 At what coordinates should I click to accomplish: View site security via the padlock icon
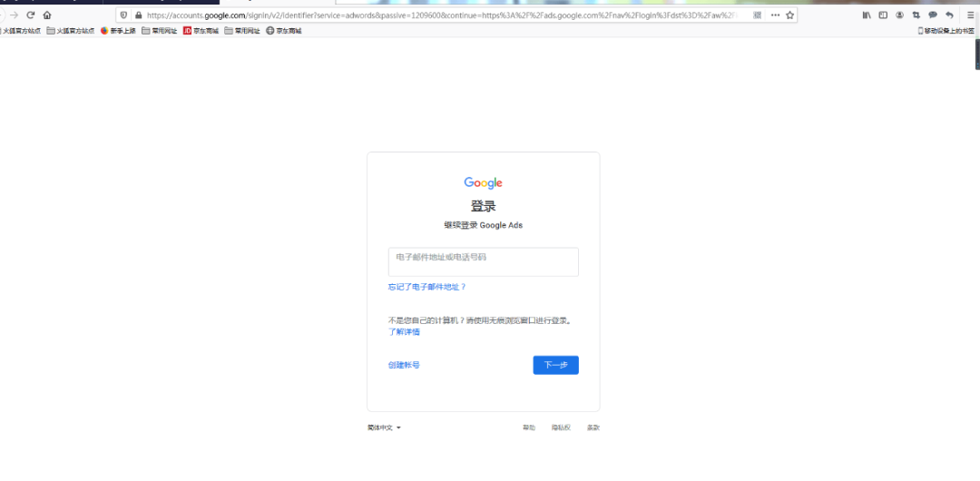138,15
